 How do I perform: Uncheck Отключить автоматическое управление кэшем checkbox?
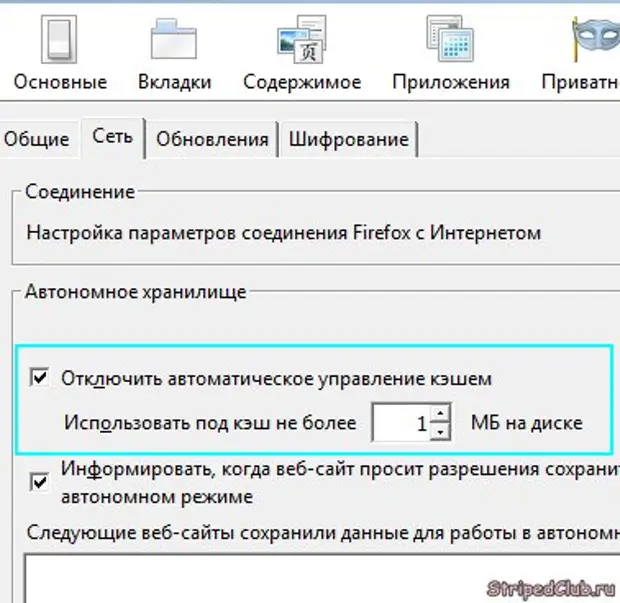41,378
